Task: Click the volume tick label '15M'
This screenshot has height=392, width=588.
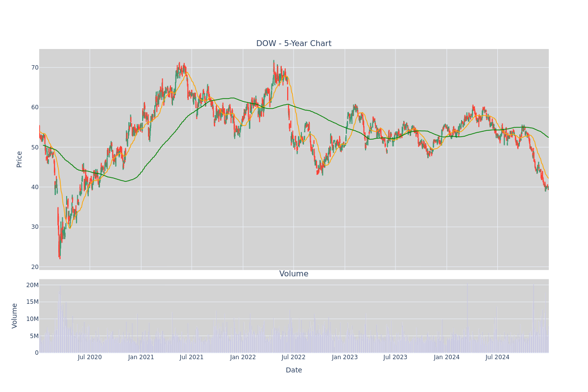Action: [32, 302]
